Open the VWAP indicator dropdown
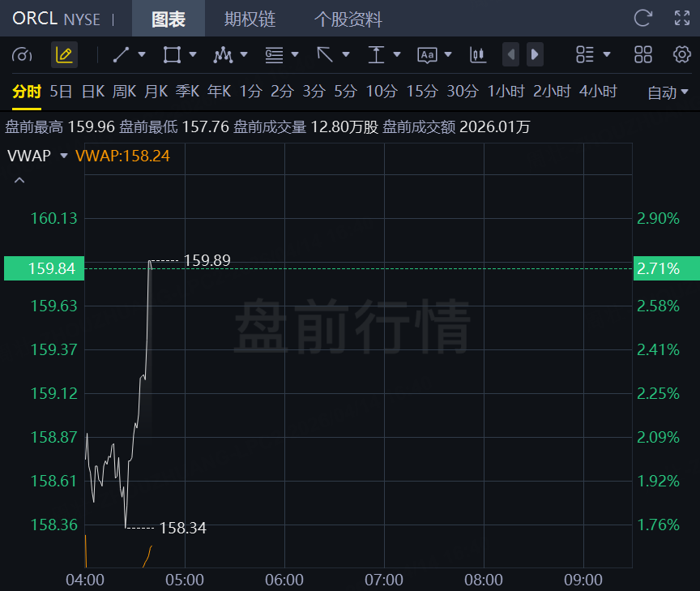Screen dimensions: 700x591 [x=64, y=156]
